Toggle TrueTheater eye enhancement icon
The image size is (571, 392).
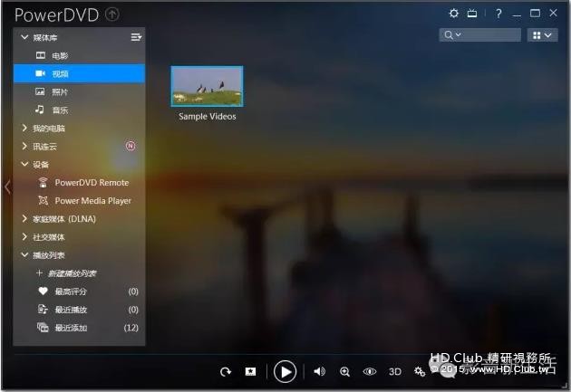(370, 371)
